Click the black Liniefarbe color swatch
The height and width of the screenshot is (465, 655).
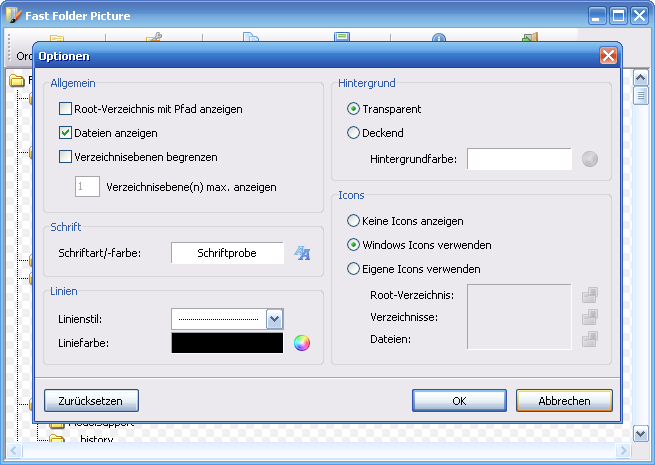(x=227, y=343)
